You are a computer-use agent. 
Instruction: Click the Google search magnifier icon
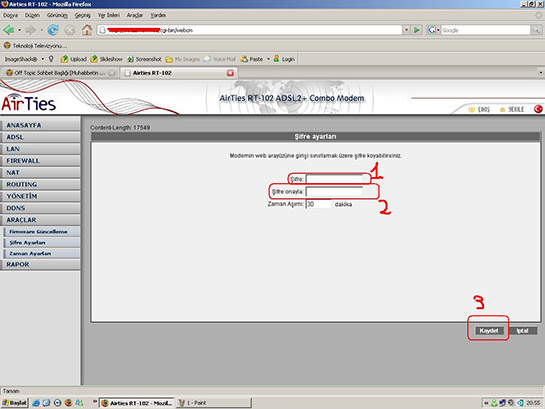[536, 30]
